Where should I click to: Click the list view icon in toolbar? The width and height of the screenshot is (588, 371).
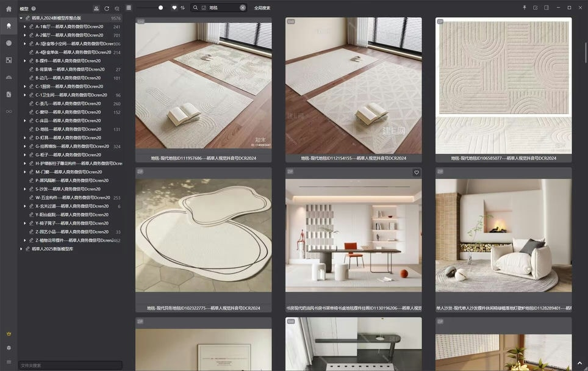129,8
